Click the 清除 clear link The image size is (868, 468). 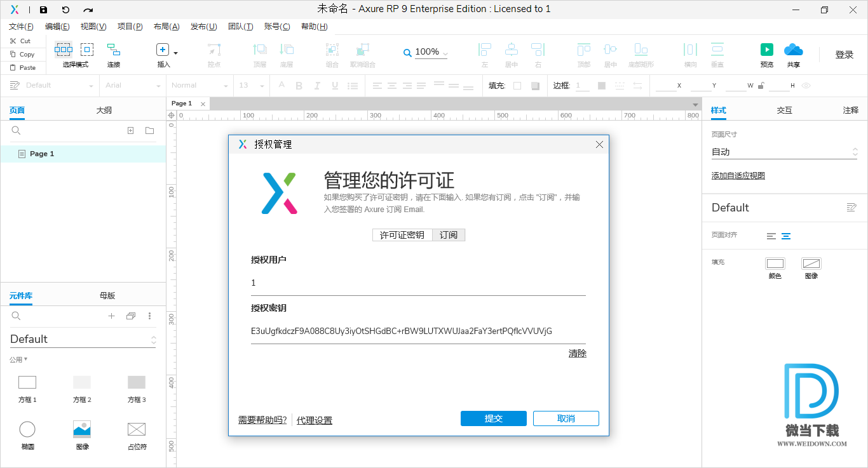click(x=578, y=354)
